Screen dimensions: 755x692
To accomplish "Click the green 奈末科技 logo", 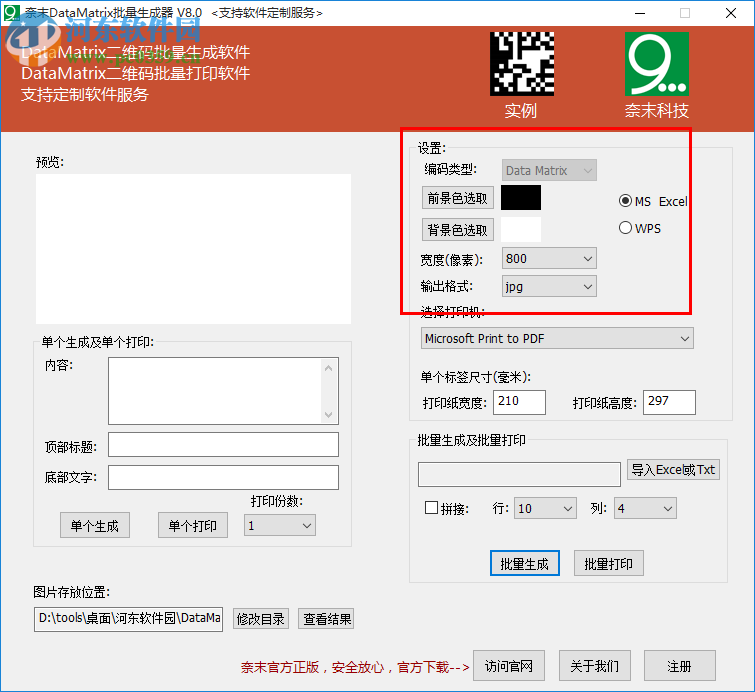I will click(x=657, y=64).
